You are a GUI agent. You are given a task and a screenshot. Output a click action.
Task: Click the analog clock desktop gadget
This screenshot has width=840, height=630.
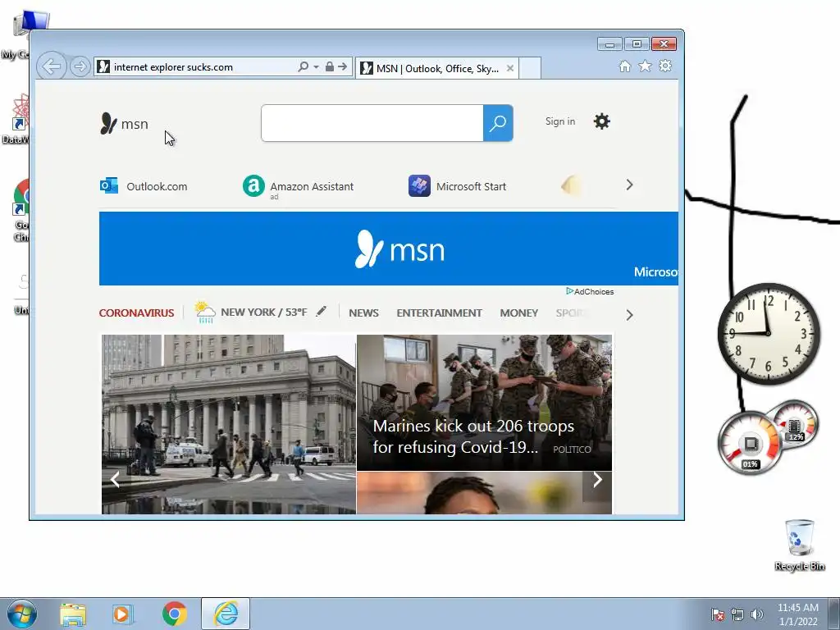click(x=769, y=333)
